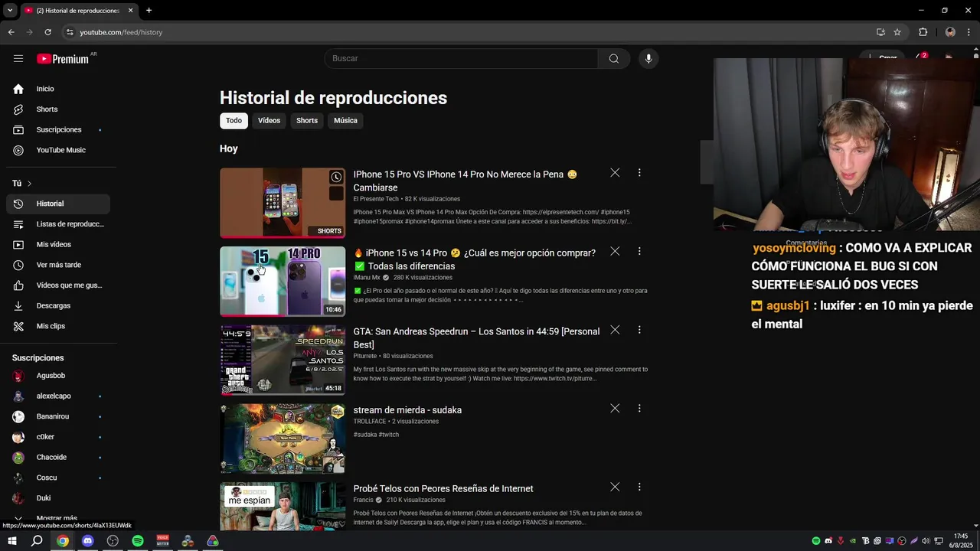Open the iManu Mx channel link
This screenshot has height=551, width=980.
(x=367, y=278)
